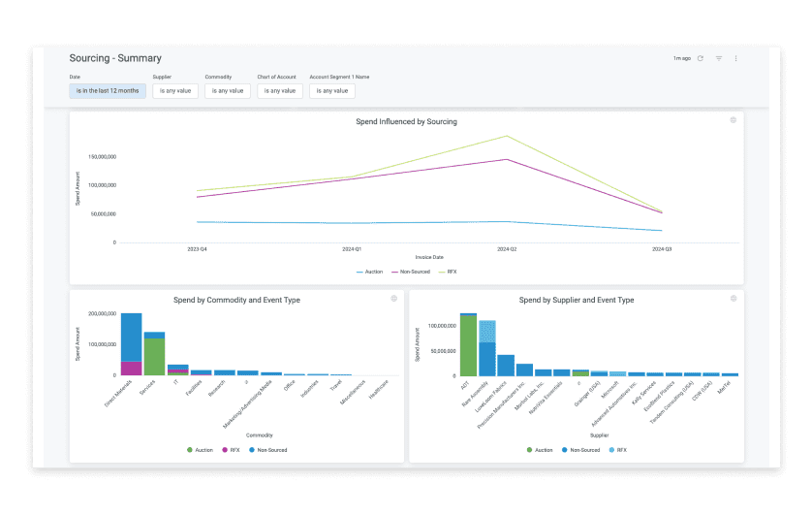812x515 pixels.
Task: Open the Commodity filter 'is any value'
Action: 228,90
